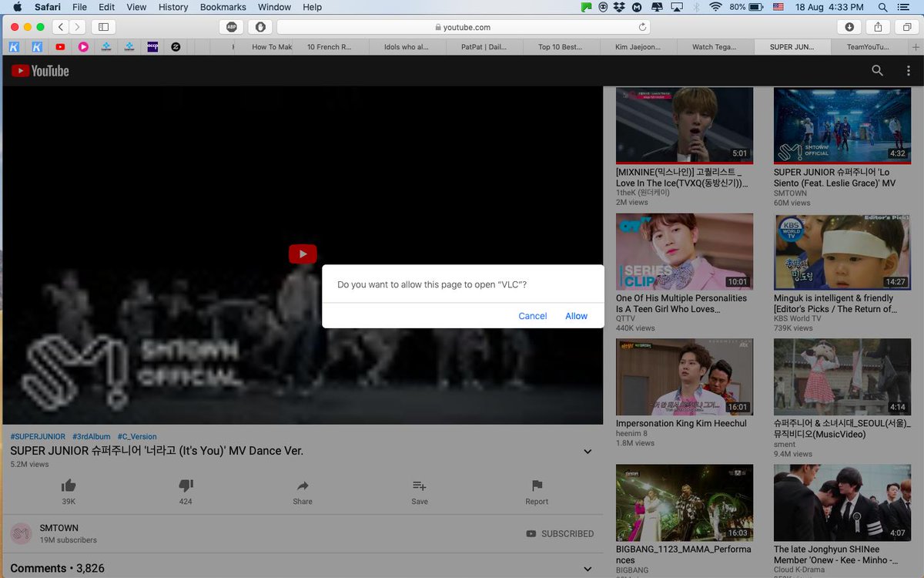Click the YouTube logo

pyautogui.click(x=40, y=71)
